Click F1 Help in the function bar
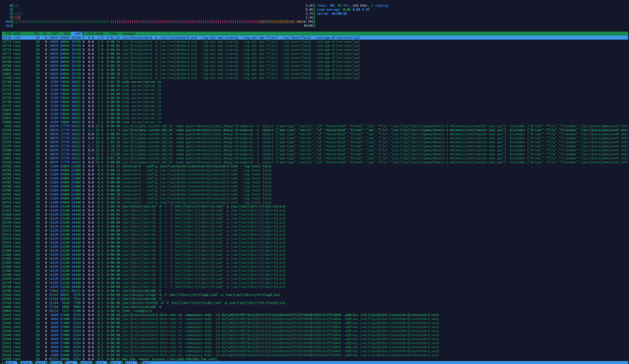Image resolution: width=629 pixels, height=364 pixels. click(9, 362)
